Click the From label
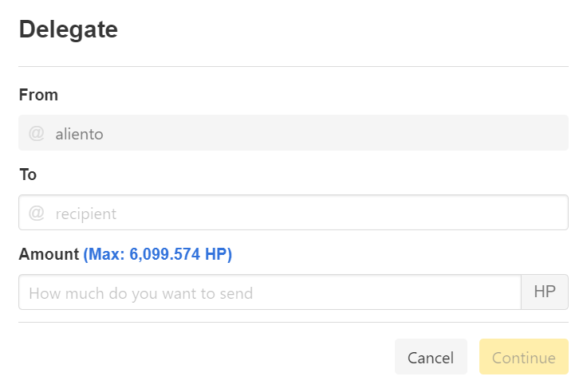 [38, 95]
